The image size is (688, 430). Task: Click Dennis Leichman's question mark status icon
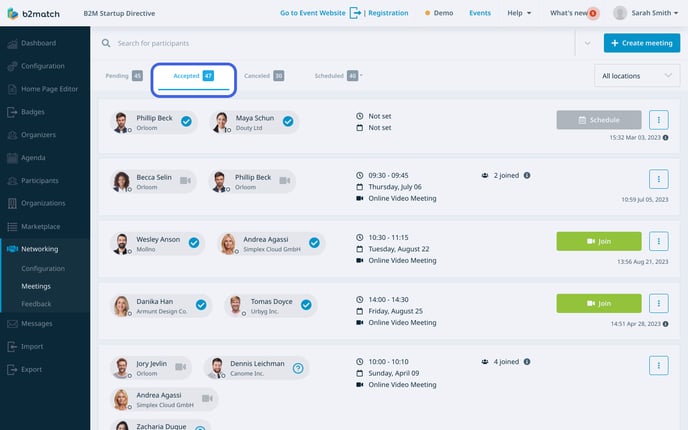tap(298, 368)
